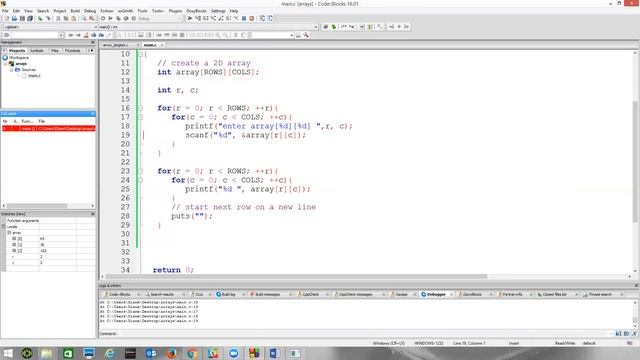Open the <global> scope dropdown
The image size is (640, 360).
[96, 27]
